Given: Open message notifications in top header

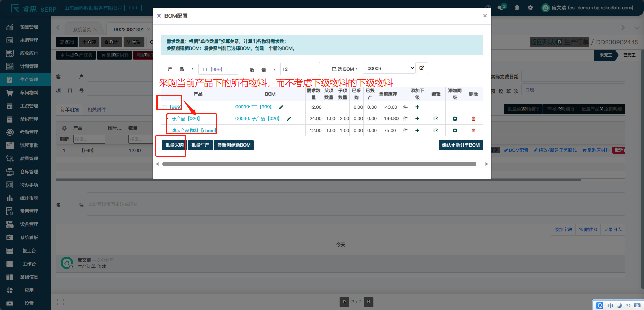Looking at the screenshot, I should 501,8.
